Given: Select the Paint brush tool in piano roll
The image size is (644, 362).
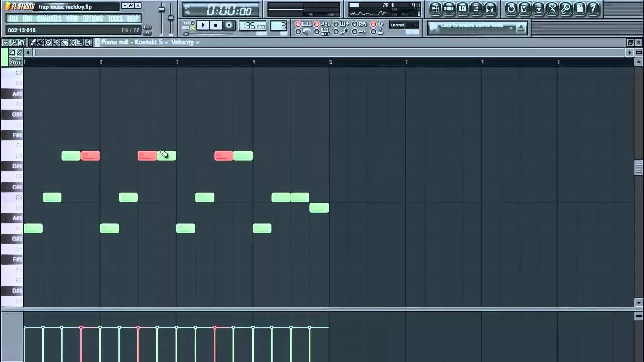Looking at the screenshot, I should point(40,42).
